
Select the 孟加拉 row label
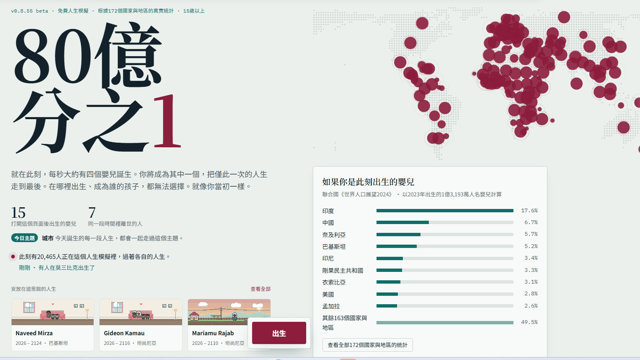click(331, 306)
